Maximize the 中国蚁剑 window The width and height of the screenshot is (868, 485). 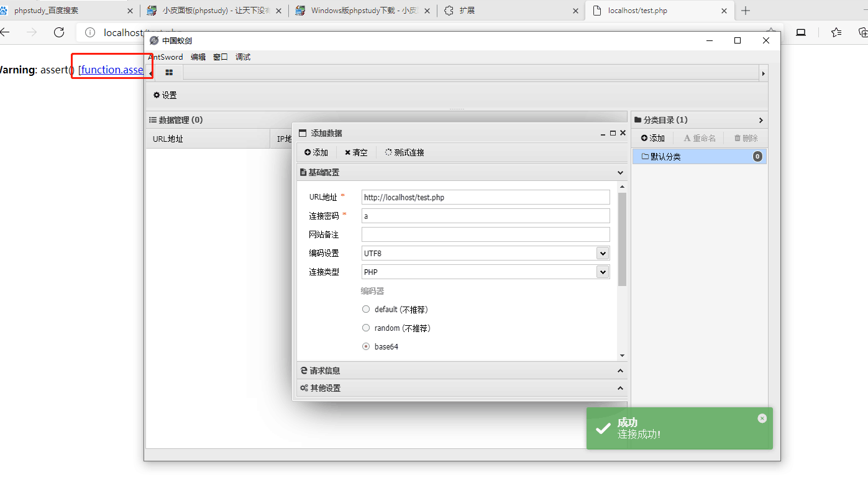coord(738,40)
